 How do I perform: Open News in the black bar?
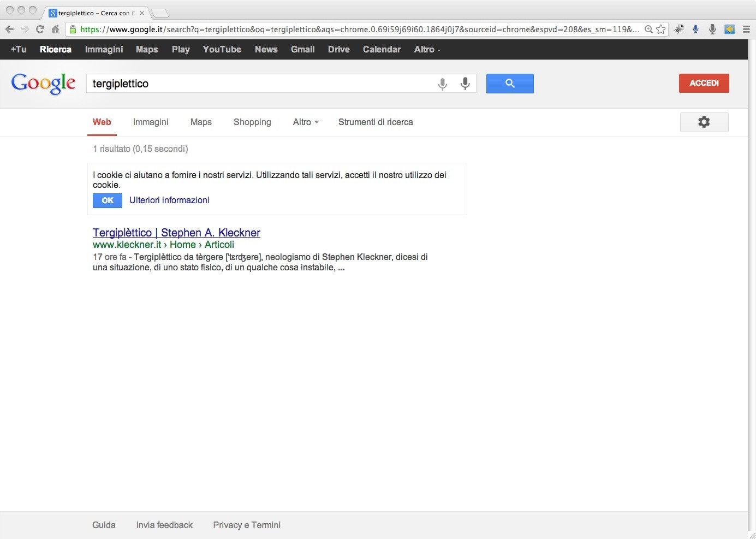tap(266, 49)
